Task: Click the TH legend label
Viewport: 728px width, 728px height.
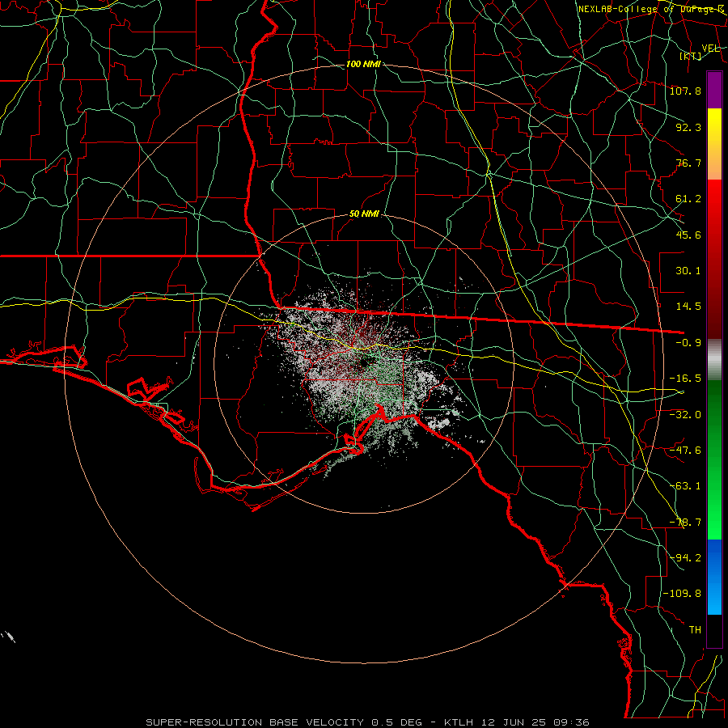Action: point(695,630)
